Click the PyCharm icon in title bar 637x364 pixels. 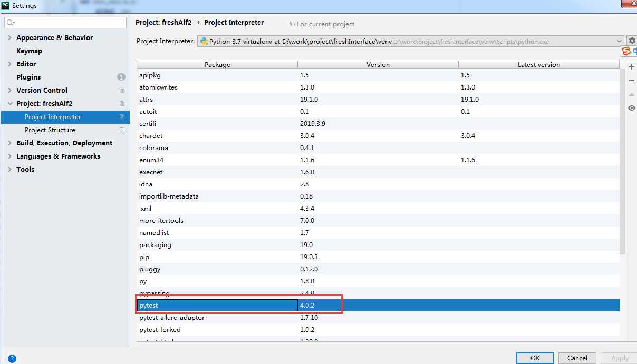pos(6,6)
